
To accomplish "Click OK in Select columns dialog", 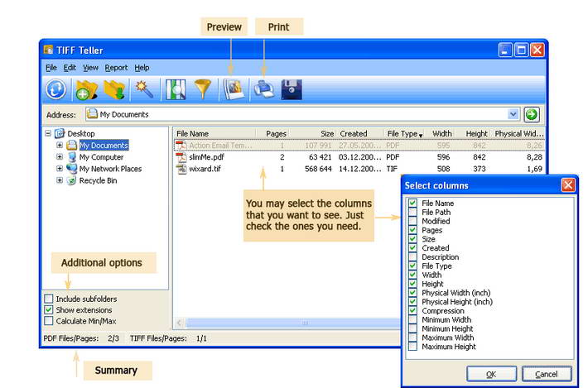I will click(x=491, y=374).
